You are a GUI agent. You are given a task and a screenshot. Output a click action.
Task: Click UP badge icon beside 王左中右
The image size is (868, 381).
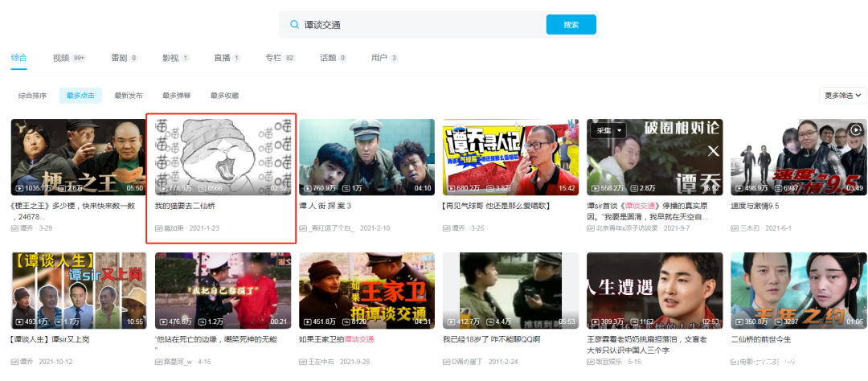[x=303, y=362]
